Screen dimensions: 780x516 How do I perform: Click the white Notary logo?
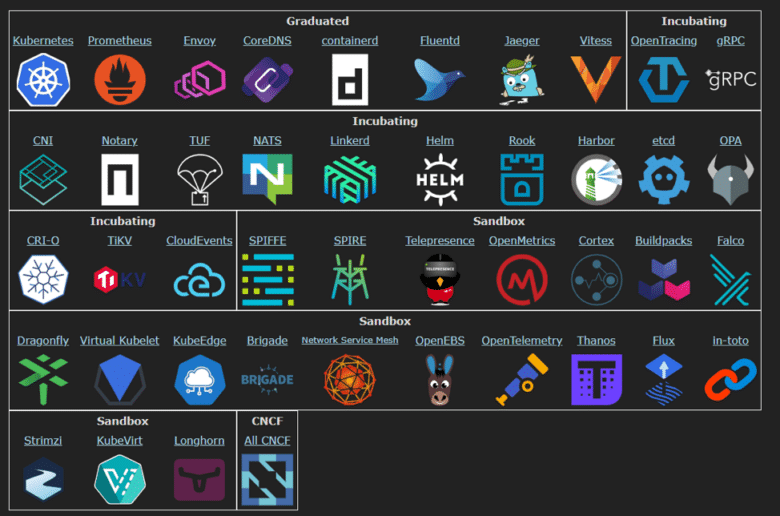pos(120,180)
